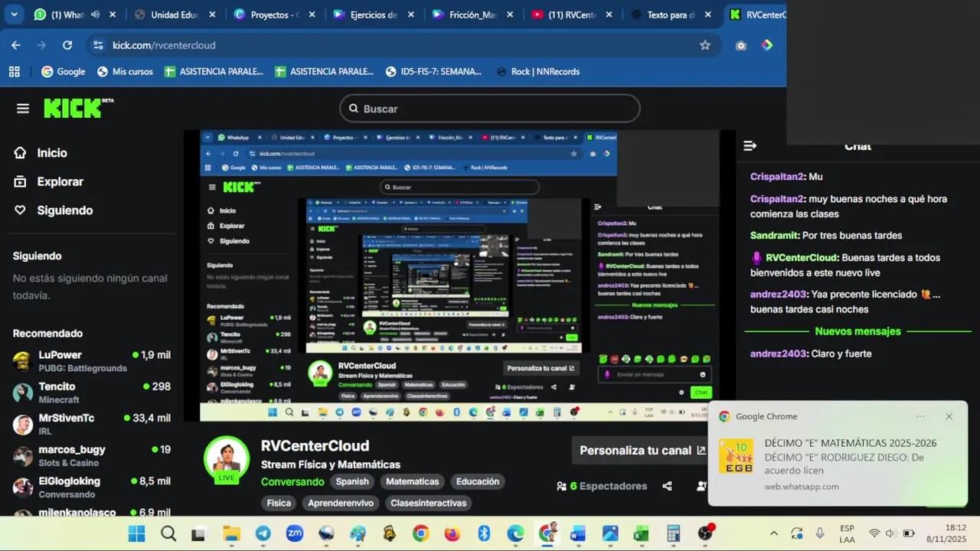Click the colorful extension icon in the toolbar

coord(766,45)
